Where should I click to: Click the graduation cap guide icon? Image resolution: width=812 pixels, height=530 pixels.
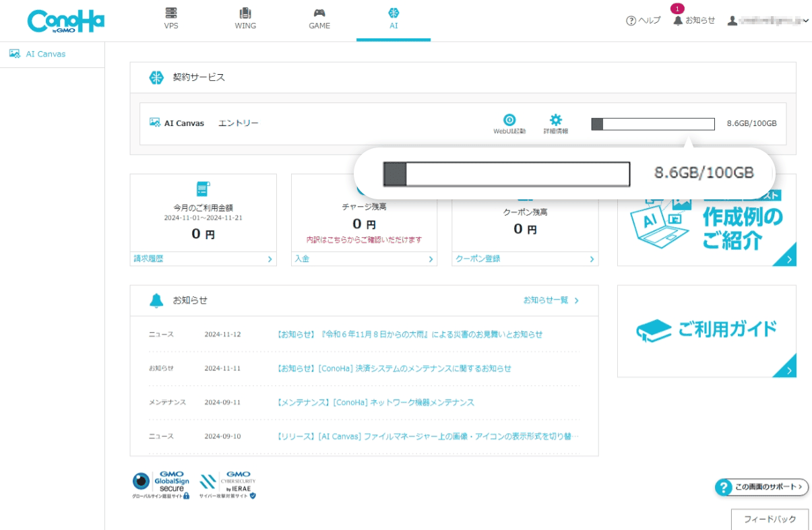coord(654,331)
